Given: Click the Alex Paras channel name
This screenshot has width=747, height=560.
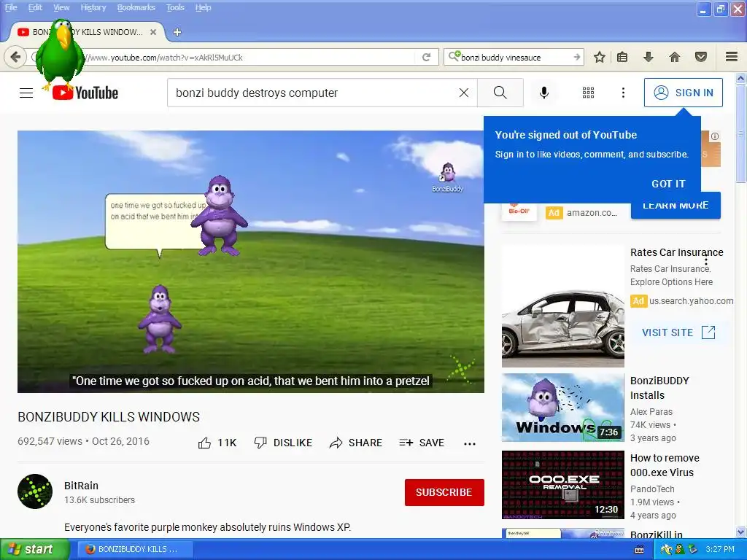Looking at the screenshot, I should [651, 412].
